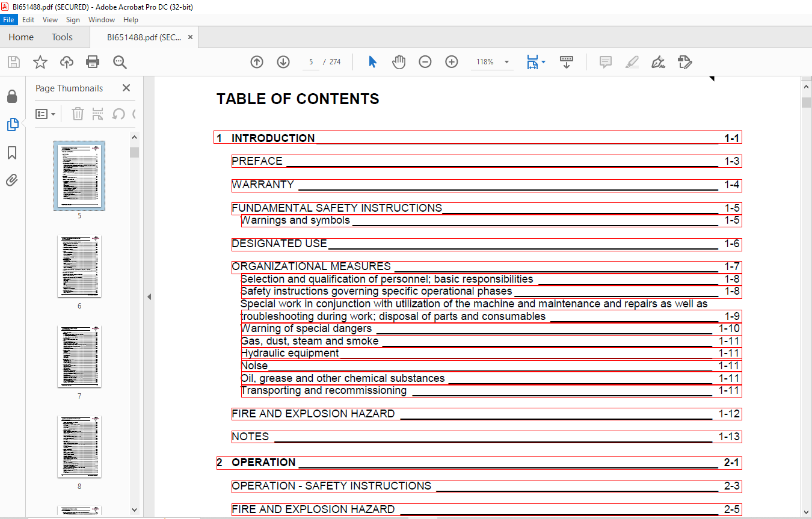Toggle the Page Thumbnails sidebar icon
This screenshot has height=519, width=812.
point(12,124)
